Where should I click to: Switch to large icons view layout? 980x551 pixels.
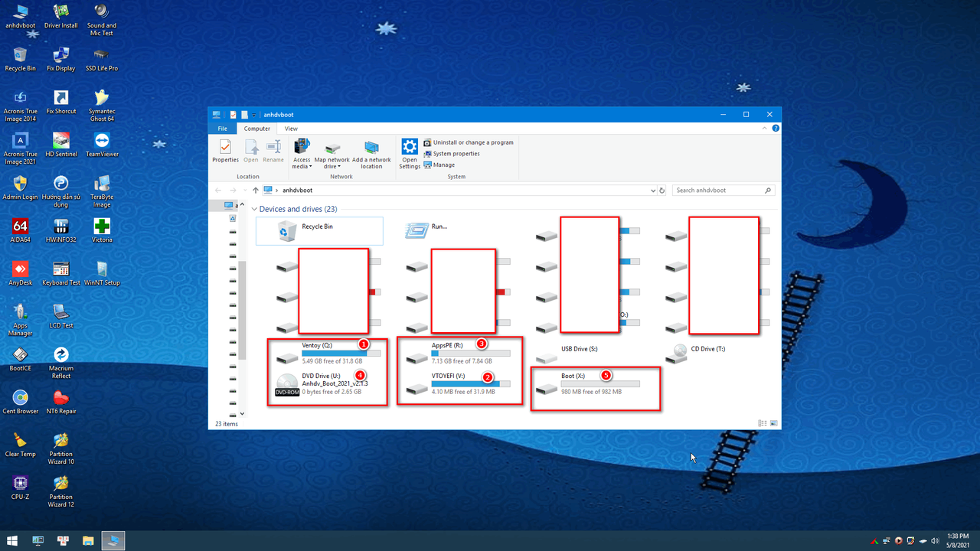click(773, 423)
